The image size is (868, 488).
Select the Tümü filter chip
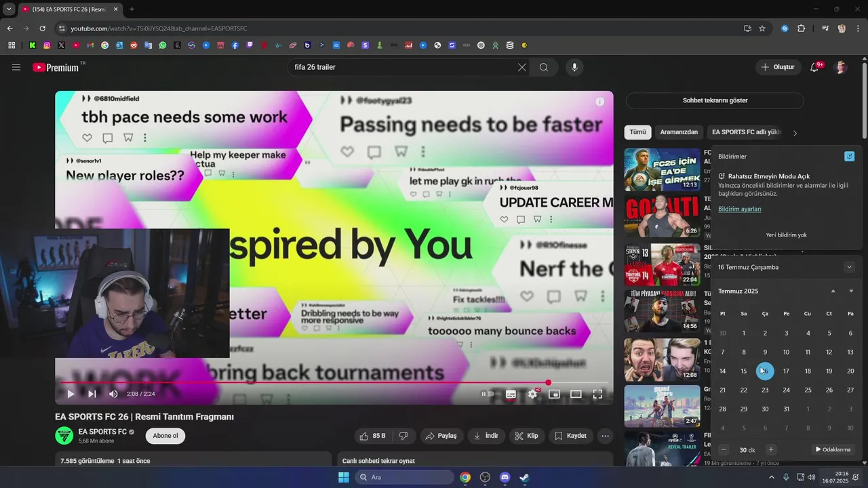click(x=637, y=132)
